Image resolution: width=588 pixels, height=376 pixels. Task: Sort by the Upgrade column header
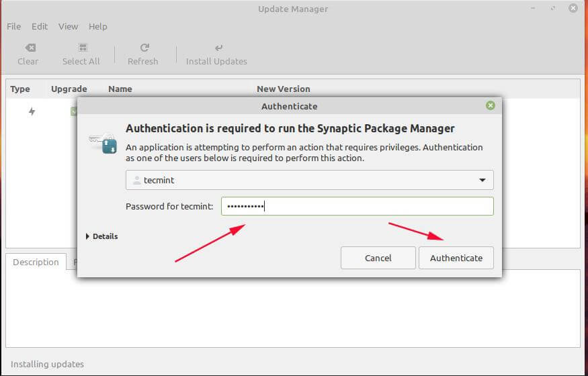pyautogui.click(x=69, y=89)
